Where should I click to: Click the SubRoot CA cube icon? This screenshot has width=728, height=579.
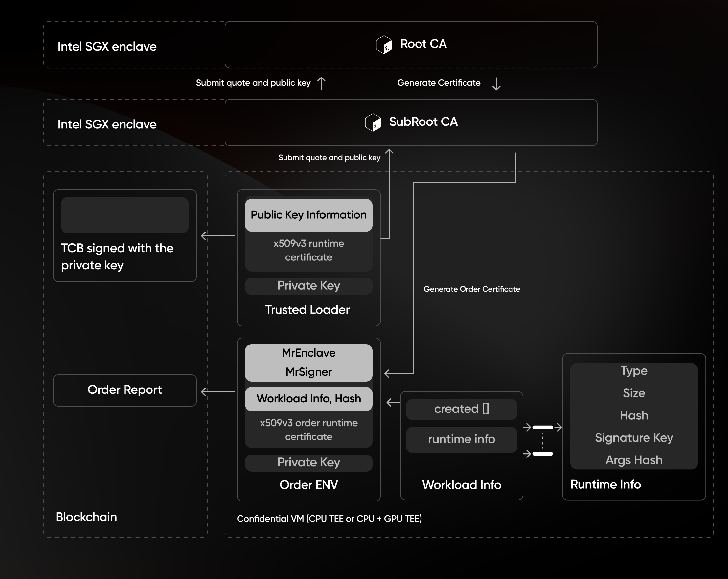(373, 122)
